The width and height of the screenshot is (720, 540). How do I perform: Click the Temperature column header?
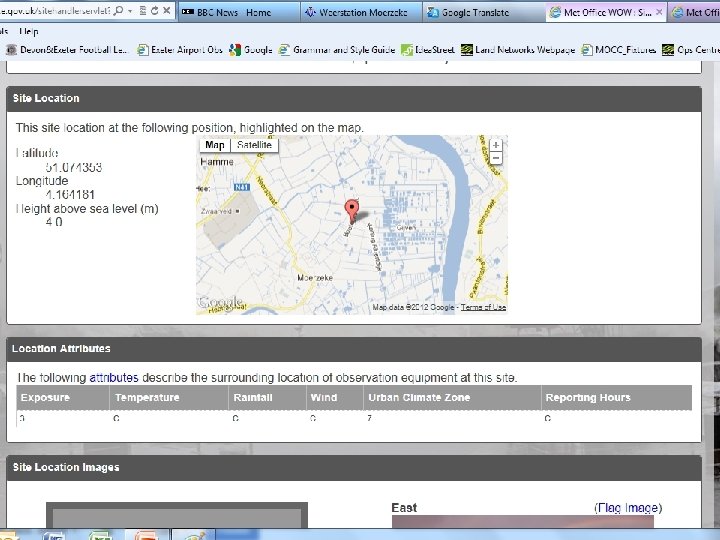(x=169, y=398)
